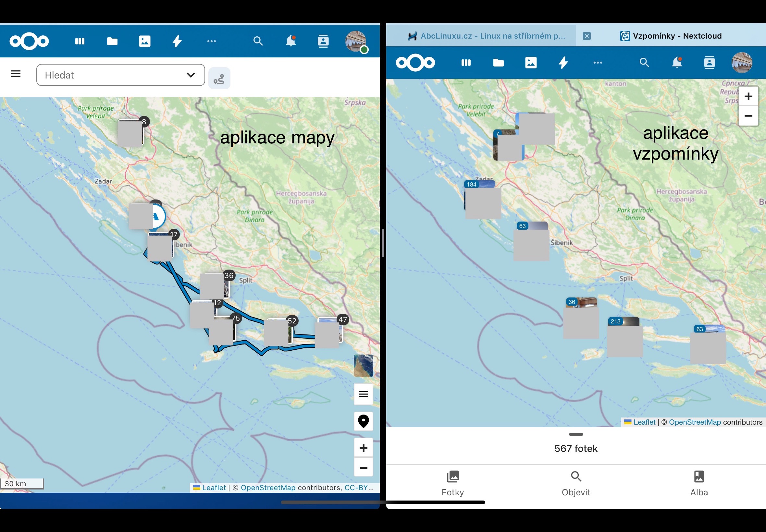Switch to Objevit tab
Viewport: 766px width, 532px height.
pyautogui.click(x=576, y=484)
